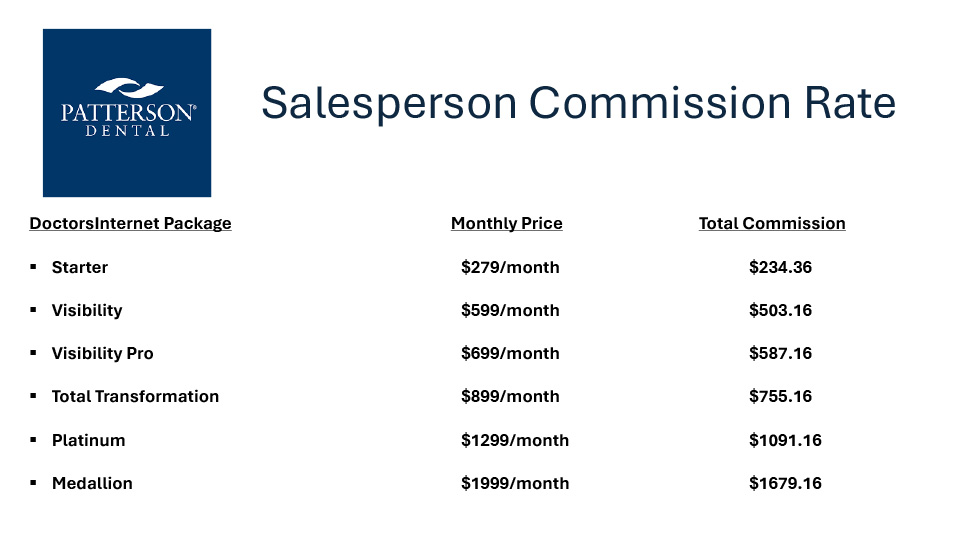Image resolution: width=960 pixels, height=540 pixels.
Task: Click the $1091.16 commission value
Action: point(785,440)
